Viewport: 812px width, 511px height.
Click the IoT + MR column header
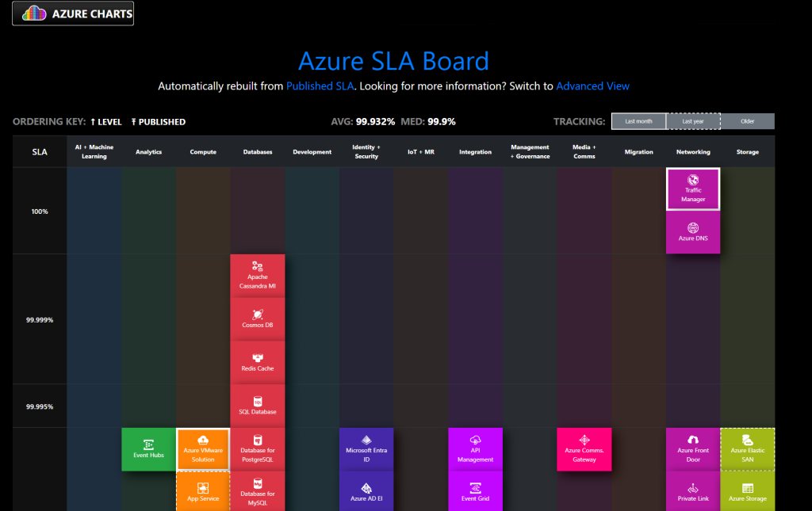click(x=421, y=151)
